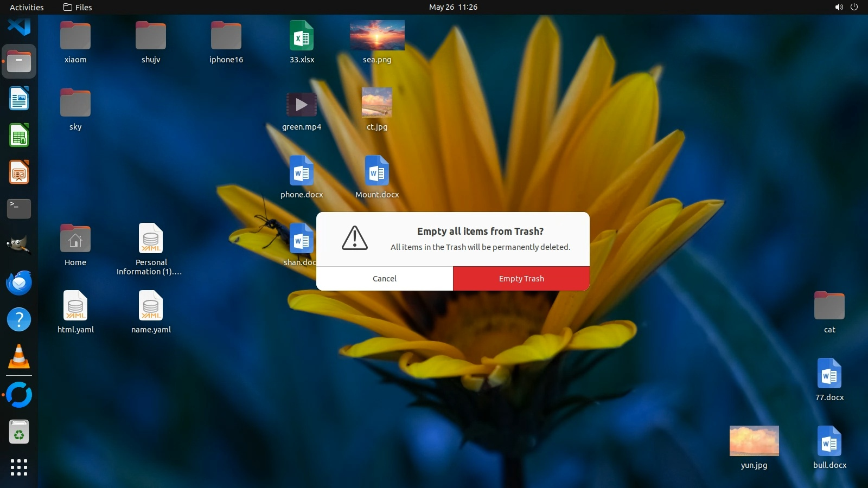Select the sea.png image thumbnail
Viewport: 868px width, 488px height.
pos(377,35)
